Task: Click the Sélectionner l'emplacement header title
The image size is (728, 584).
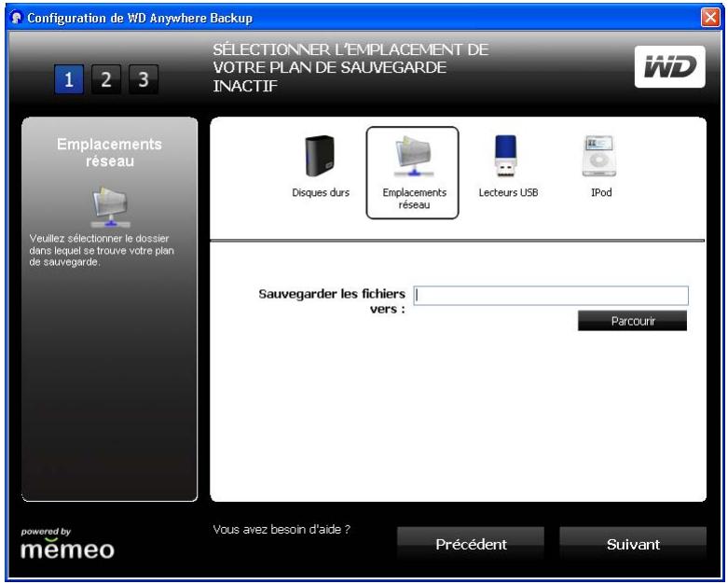Action: pyautogui.click(x=350, y=67)
